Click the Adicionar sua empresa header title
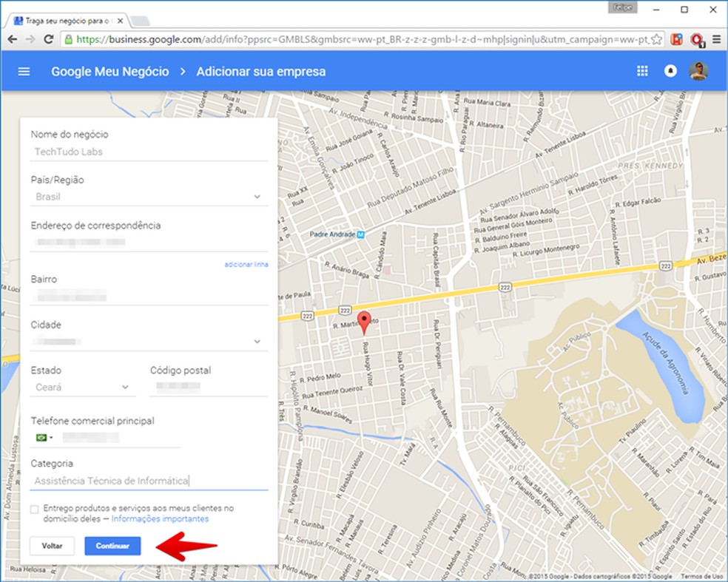 261,72
